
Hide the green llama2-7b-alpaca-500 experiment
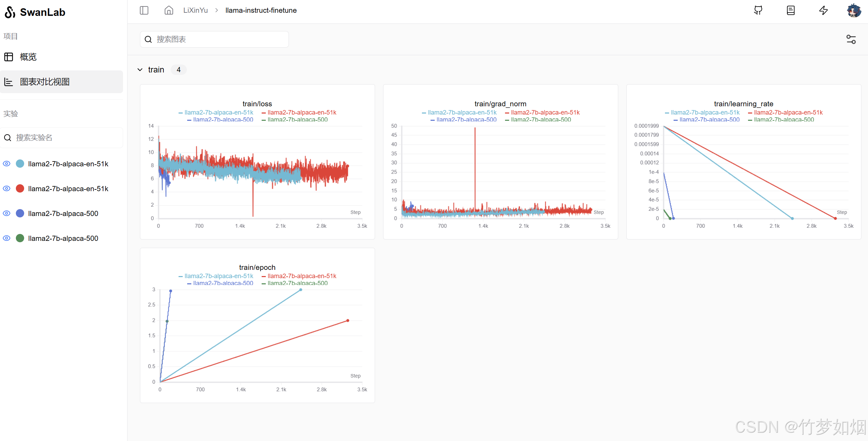coord(7,238)
